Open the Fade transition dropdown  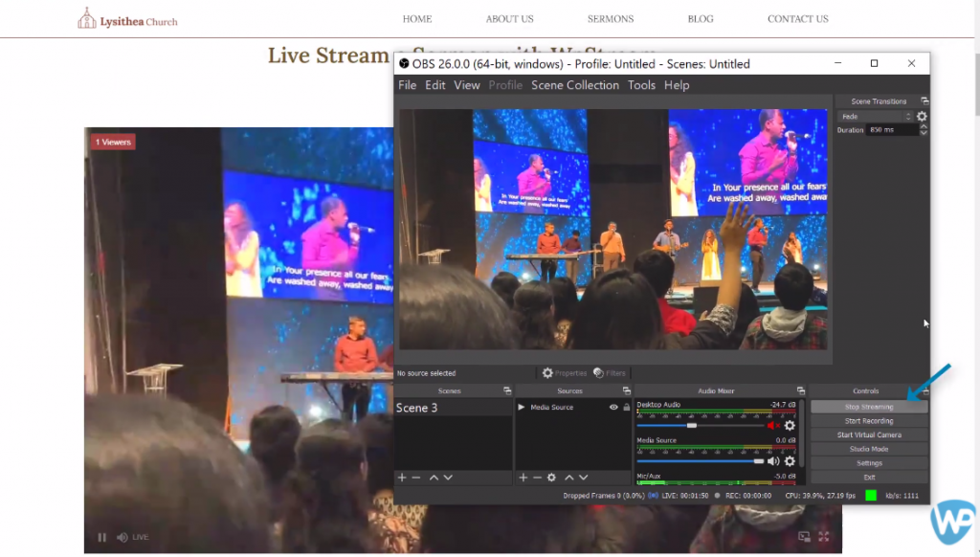(874, 117)
